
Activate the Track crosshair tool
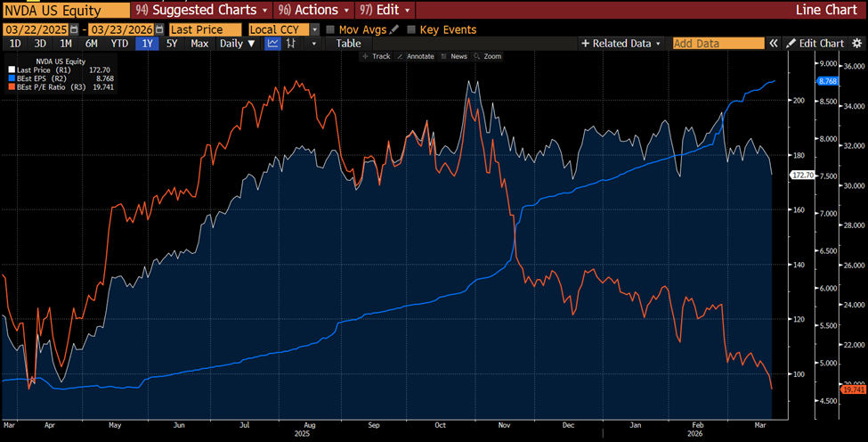376,56
